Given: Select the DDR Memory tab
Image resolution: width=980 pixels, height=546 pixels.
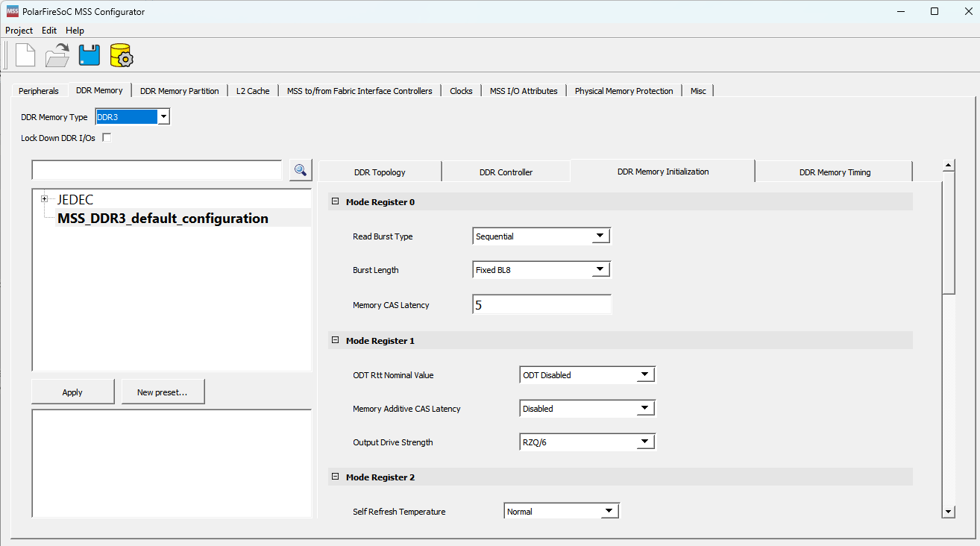Looking at the screenshot, I should click(99, 90).
